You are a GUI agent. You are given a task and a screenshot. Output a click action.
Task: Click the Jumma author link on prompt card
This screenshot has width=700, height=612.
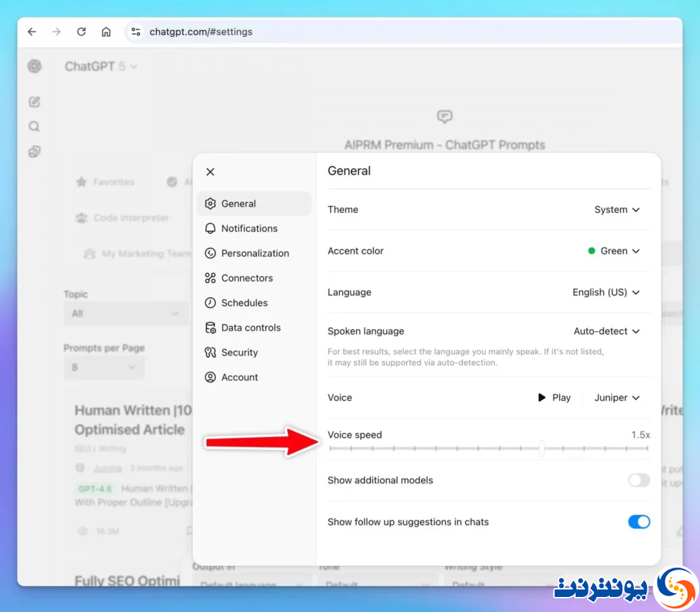coord(107,468)
